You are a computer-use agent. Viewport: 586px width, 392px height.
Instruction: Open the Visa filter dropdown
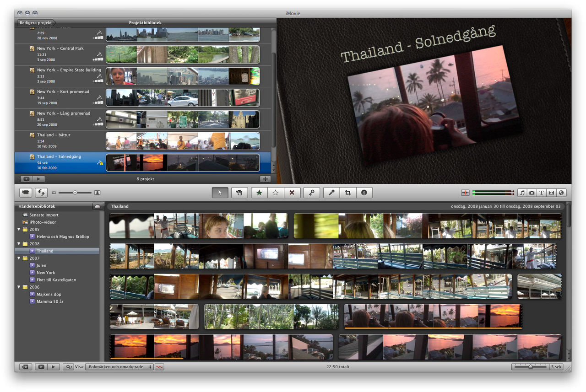119,366
